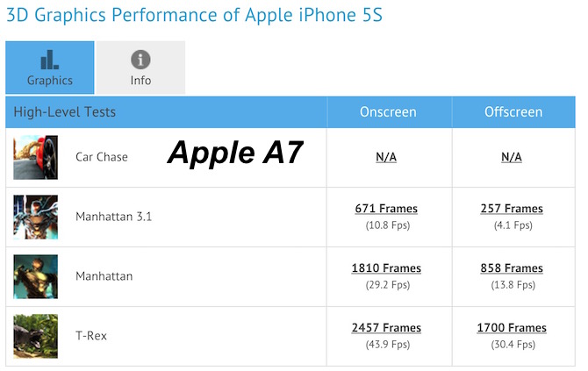The height and width of the screenshot is (371, 588).
Task: Click the Info circle icon
Action: tap(140, 60)
